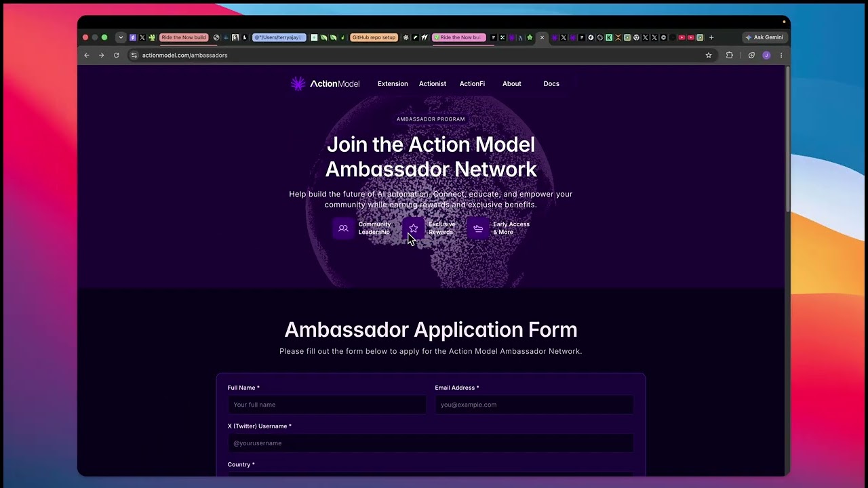Expand the blue '@*/Users/terryajay' tab group

click(x=279, y=37)
